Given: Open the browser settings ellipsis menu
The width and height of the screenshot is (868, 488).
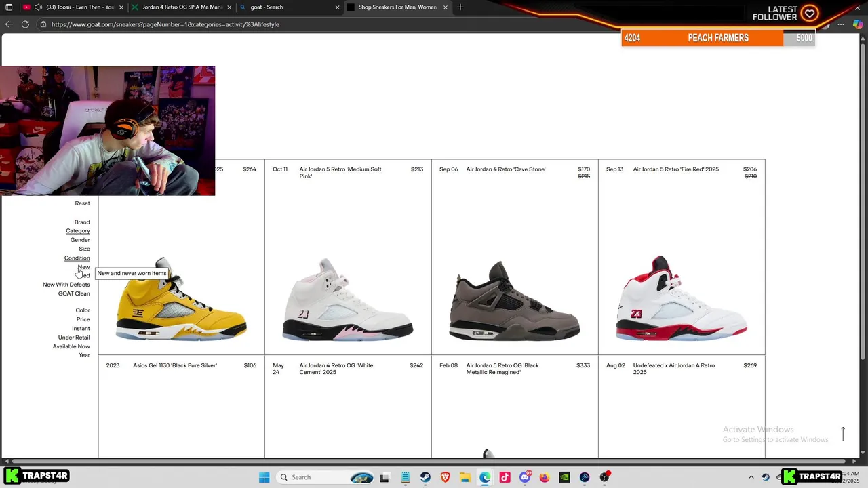Looking at the screenshot, I should pos(841,24).
